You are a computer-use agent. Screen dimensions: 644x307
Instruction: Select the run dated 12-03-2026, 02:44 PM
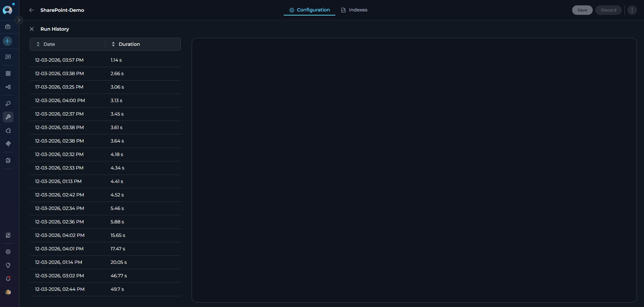coord(105,289)
